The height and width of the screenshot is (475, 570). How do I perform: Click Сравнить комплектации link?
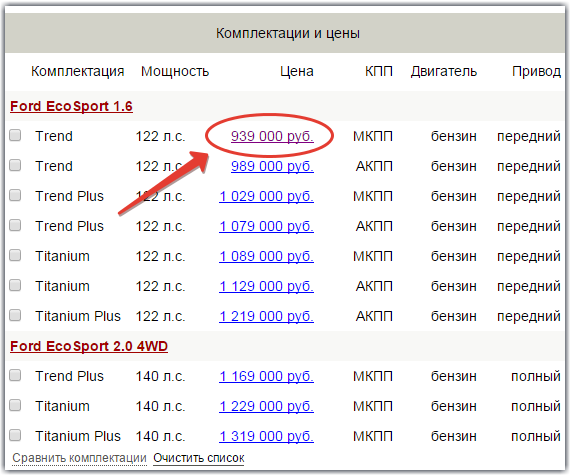[79, 458]
